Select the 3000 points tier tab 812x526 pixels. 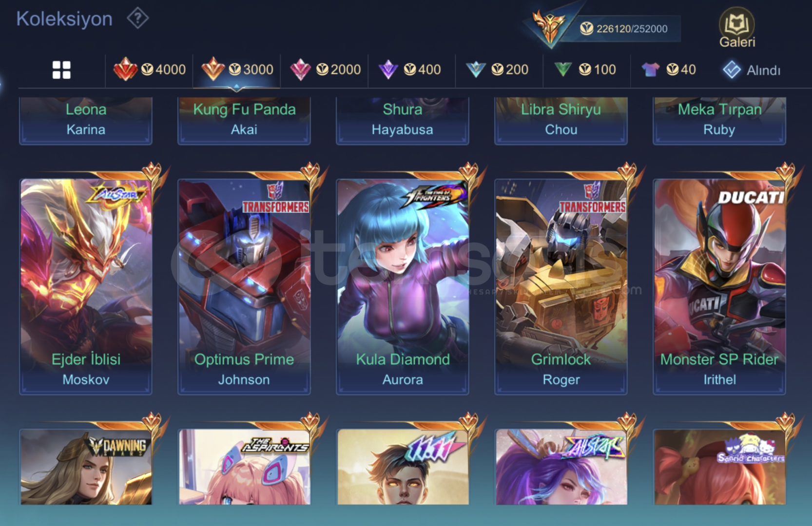[237, 70]
